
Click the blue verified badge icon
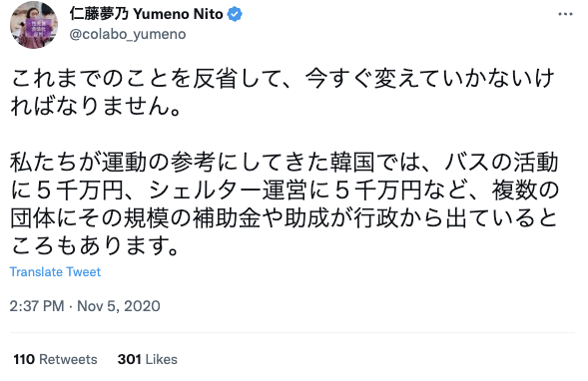(x=235, y=14)
